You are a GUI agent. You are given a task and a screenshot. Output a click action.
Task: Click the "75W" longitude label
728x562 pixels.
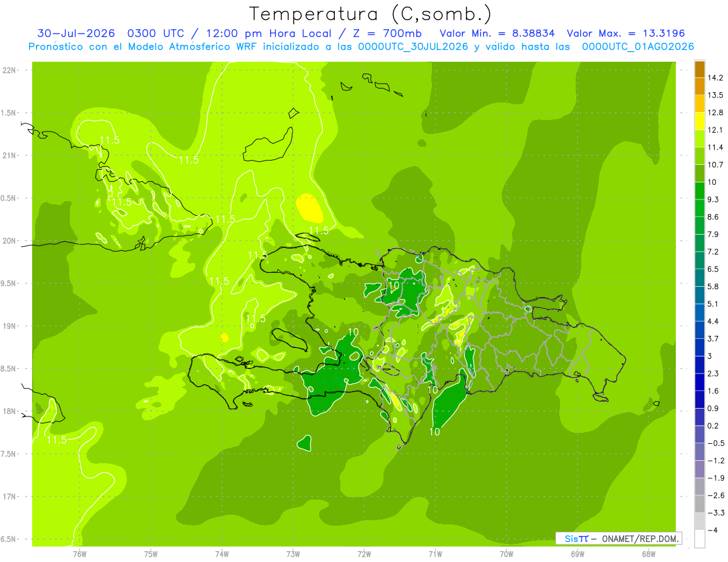pyautogui.click(x=151, y=554)
